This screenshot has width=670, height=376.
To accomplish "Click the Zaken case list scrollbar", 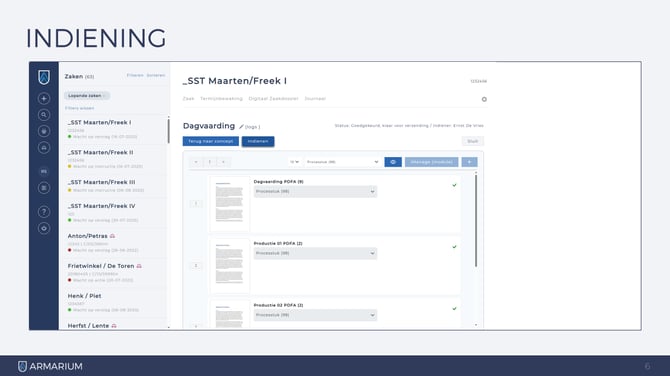I will (x=168, y=131).
